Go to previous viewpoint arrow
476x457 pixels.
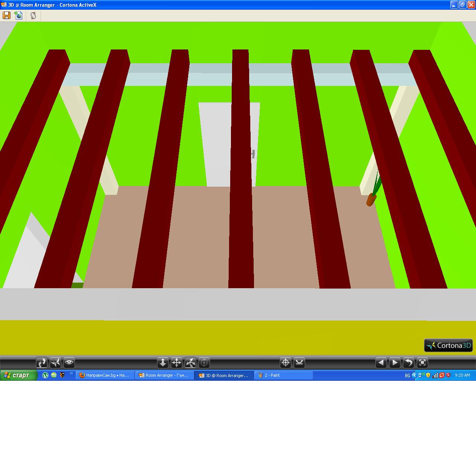(381, 362)
